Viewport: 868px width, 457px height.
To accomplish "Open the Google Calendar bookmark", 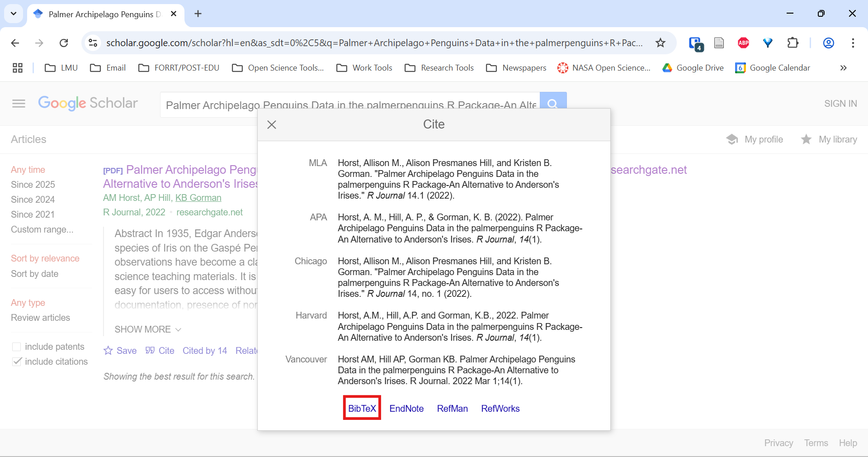I will pyautogui.click(x=773, y=68).
